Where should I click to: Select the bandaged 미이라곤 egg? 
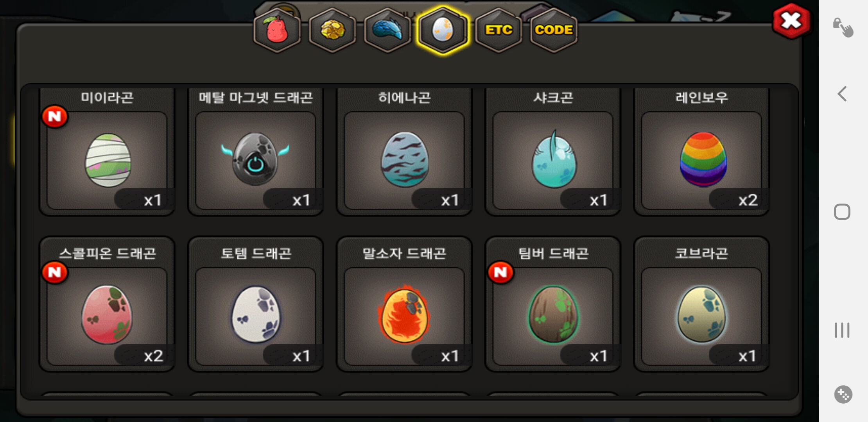[107, 152]
